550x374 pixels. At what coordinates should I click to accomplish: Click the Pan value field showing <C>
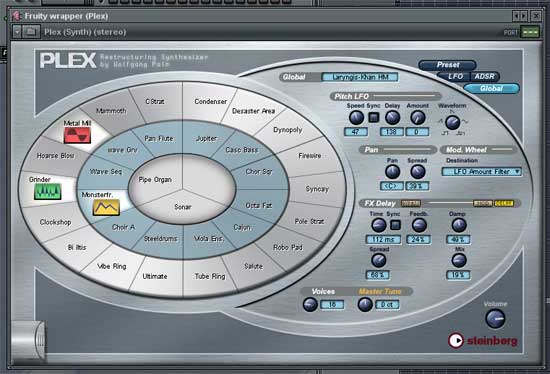391,186
